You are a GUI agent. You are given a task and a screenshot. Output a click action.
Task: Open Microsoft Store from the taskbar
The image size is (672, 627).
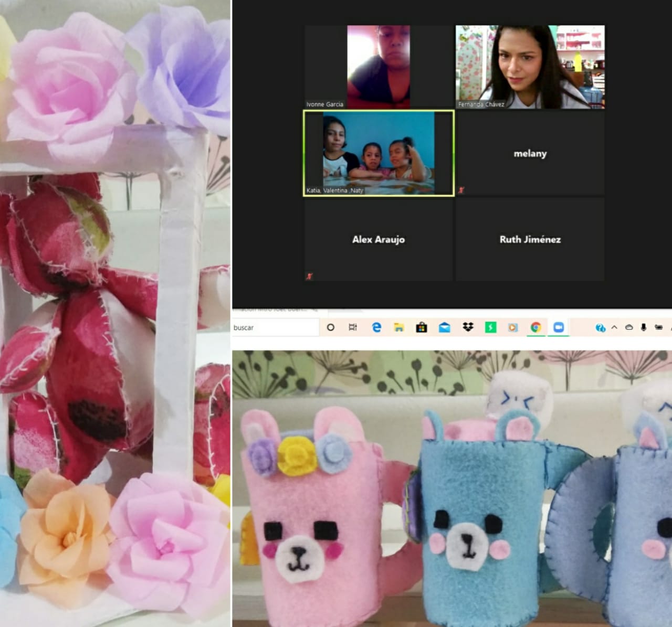[421, 327]
